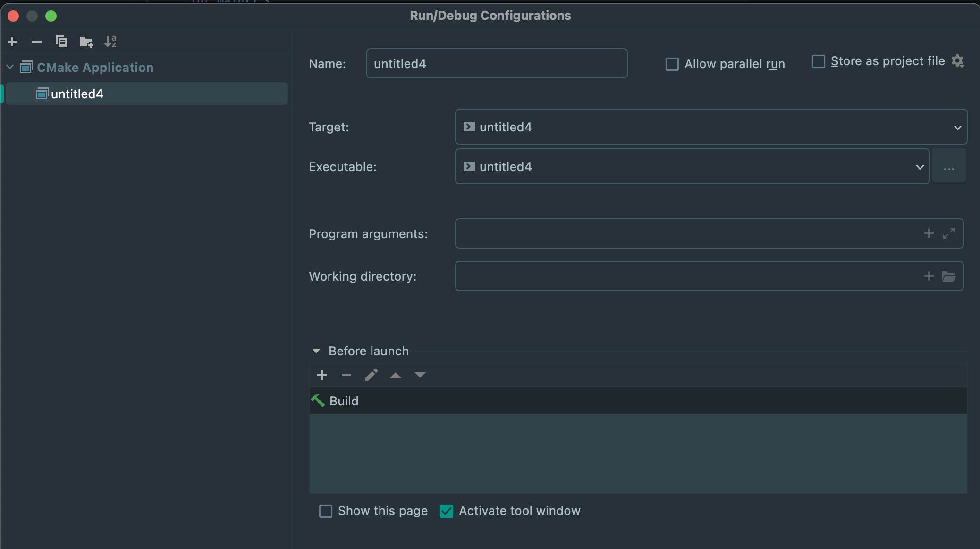The width and height of the screenshot is (980, 549).
Task: Remove the selected configuration
Action: [x=37, y=42]
